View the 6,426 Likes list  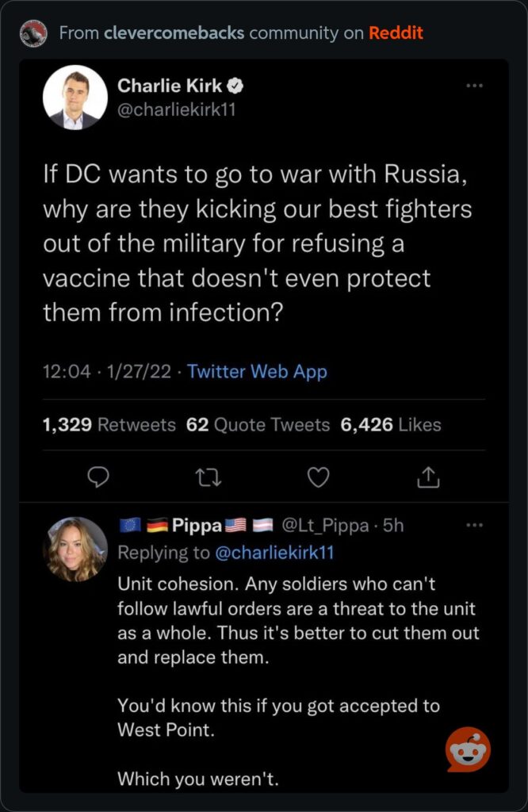[391, 425]
